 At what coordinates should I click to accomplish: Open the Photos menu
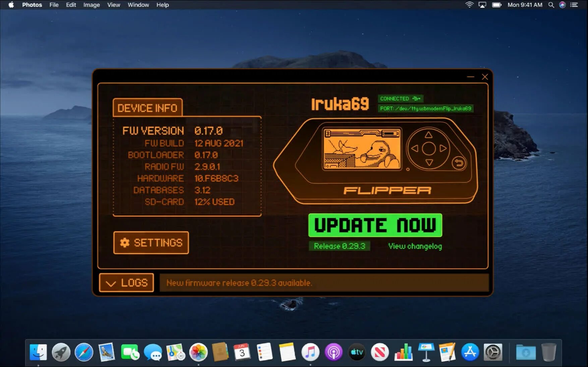(32, 5)
